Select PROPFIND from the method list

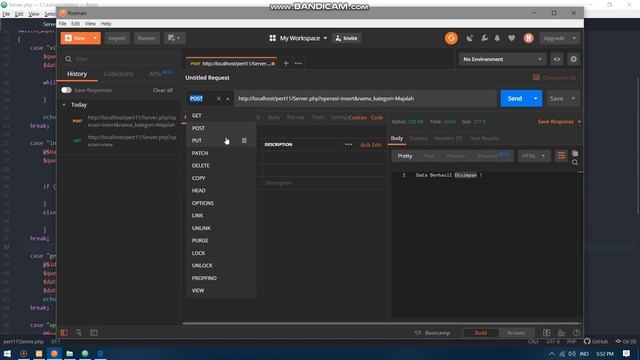(221, 278)
